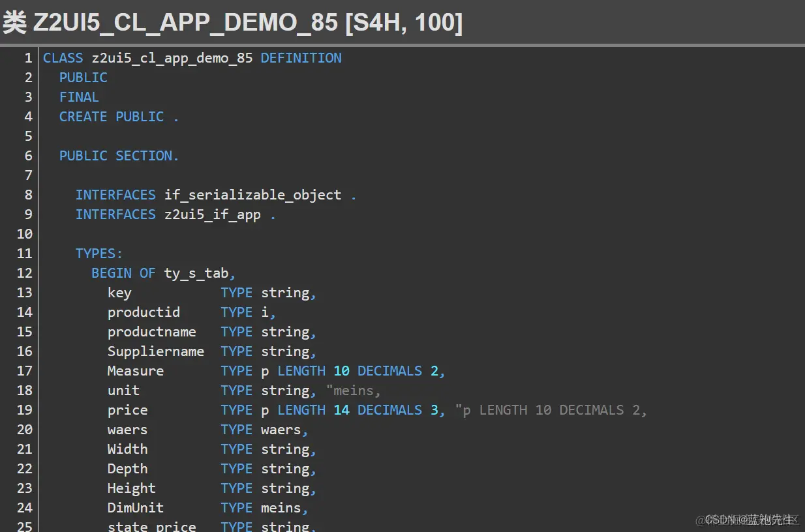Click LENGTH 10 DECIMALS 2 on Measure line

pyautogui.click(x=358, y=371)
